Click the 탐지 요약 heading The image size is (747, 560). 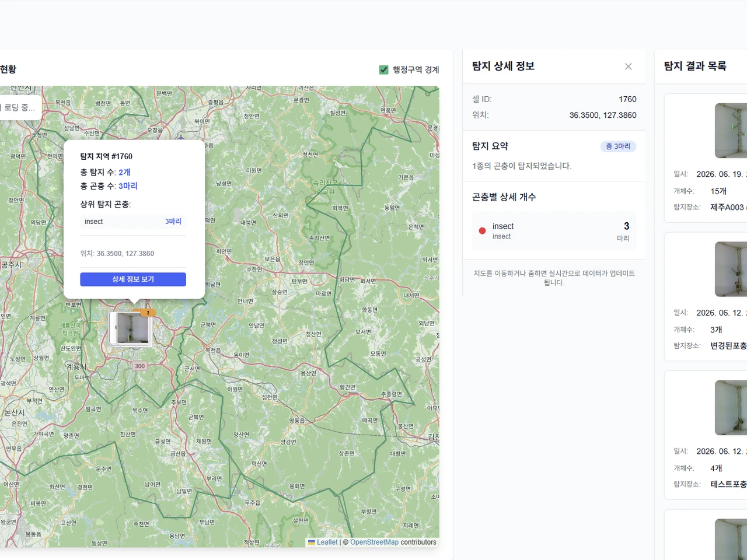pos(490,146)
